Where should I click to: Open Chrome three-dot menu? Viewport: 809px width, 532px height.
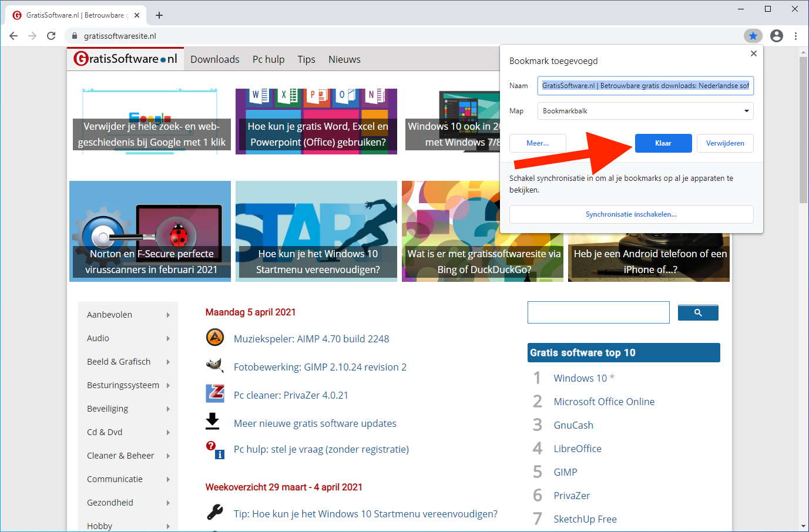(x=795, y=36)
